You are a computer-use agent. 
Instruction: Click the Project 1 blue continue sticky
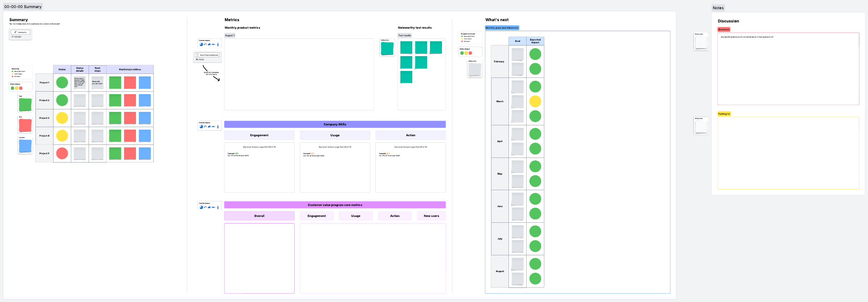(145, 83)
